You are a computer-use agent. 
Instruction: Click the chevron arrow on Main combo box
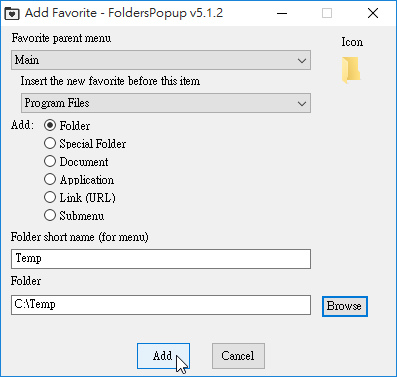[x=302, y=61]
